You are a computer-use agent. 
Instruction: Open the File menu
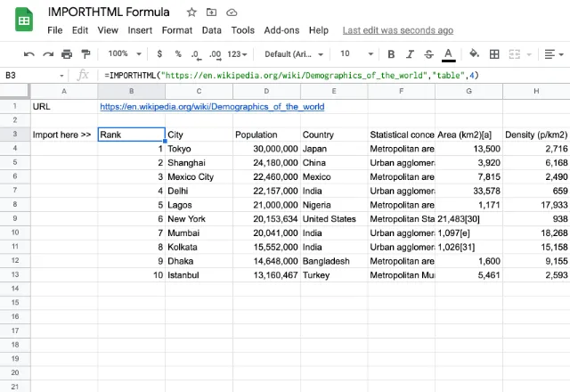pyautogui.click(x=55, y=30)
